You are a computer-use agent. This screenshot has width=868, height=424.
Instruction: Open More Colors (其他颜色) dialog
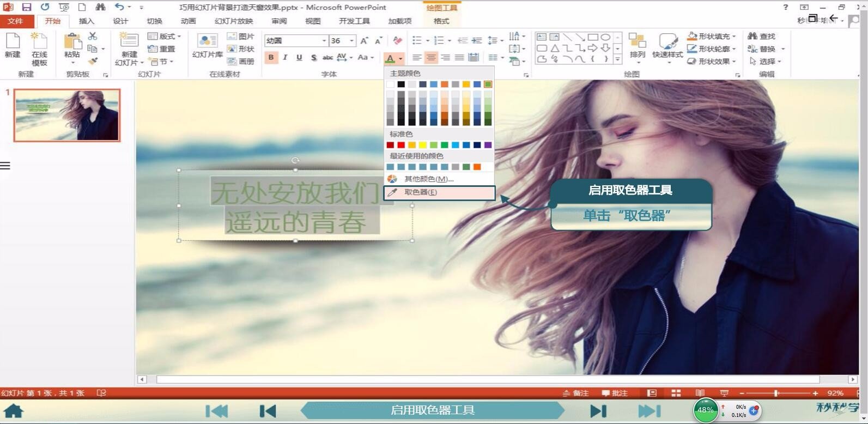(428, 179)
